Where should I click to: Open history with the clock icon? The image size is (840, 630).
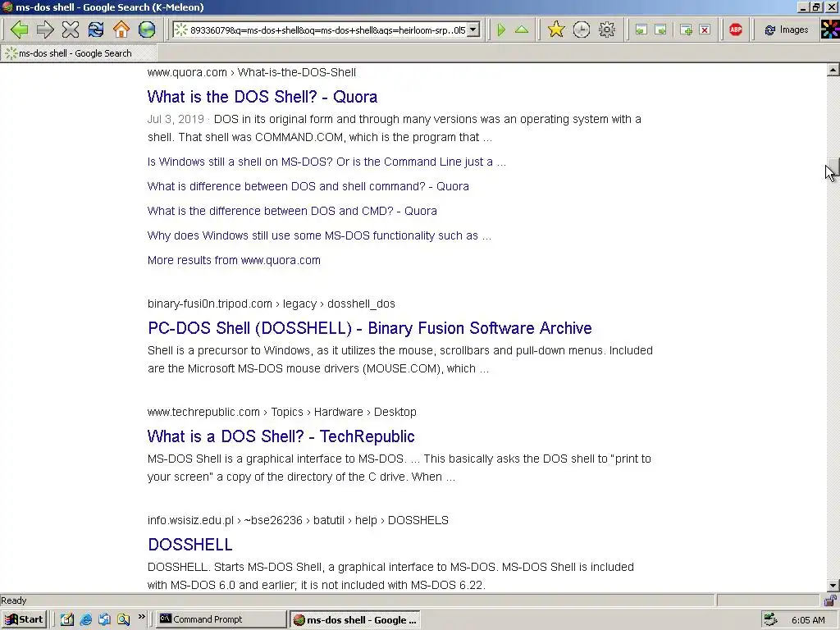[582, 30]
